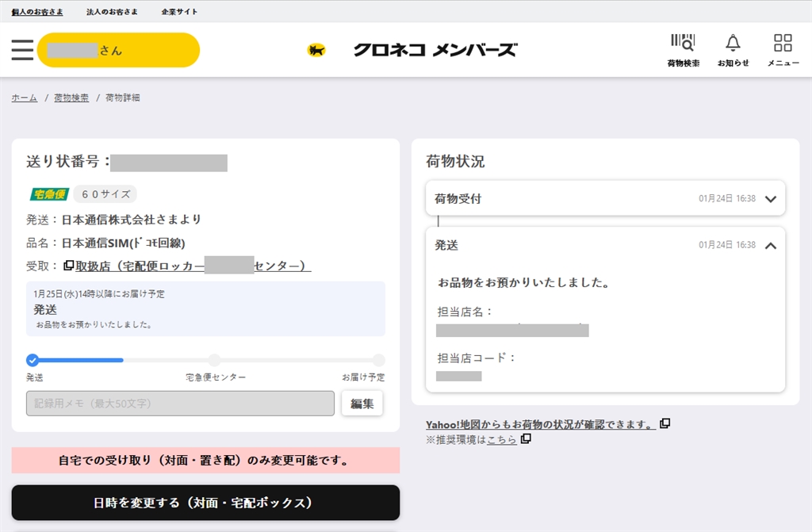Select 企業サイト in top bar
Screen dimensions: 812x532
tap(179, 11)
